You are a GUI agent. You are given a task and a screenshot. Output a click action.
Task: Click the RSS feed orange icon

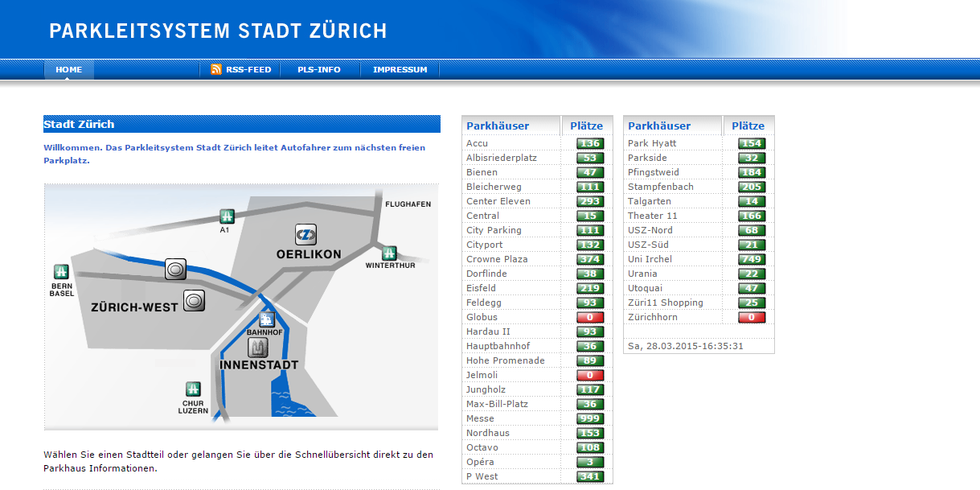[x=215, y=69]
